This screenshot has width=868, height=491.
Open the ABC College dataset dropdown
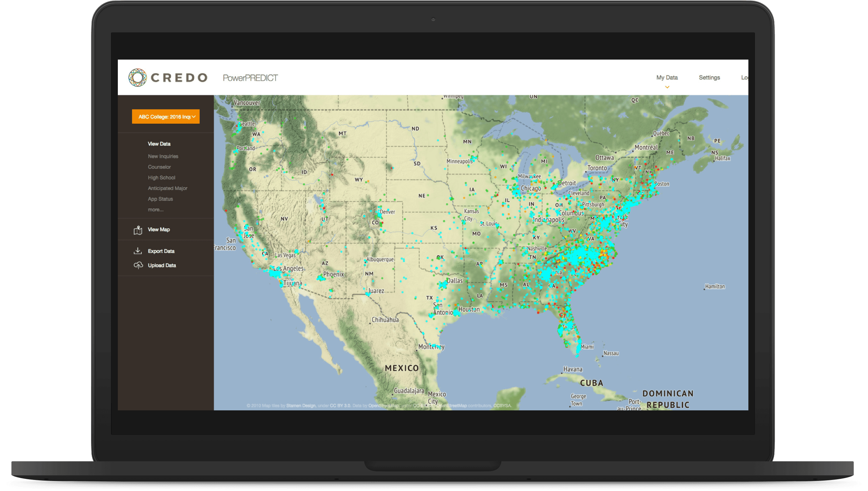tap(166, 117)
